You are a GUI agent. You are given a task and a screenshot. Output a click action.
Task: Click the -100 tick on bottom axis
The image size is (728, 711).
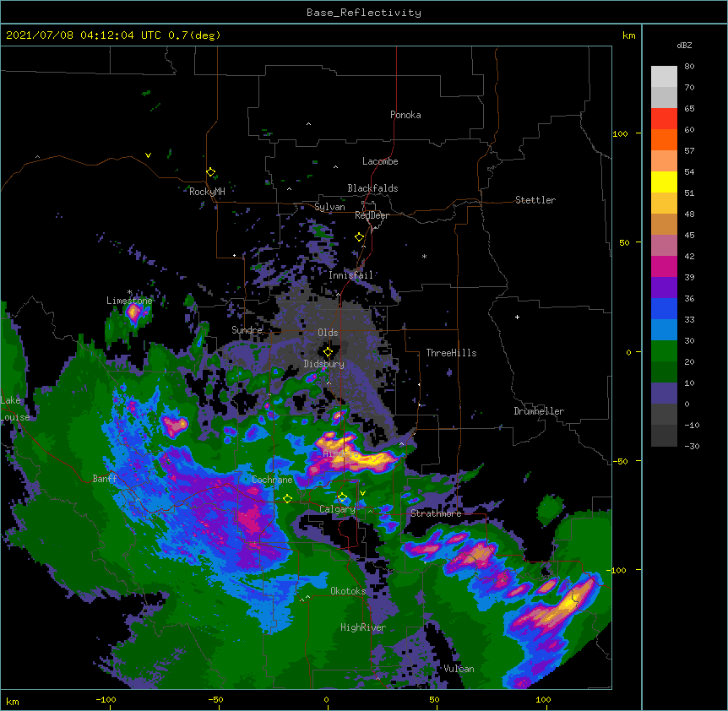coord(106,699)
